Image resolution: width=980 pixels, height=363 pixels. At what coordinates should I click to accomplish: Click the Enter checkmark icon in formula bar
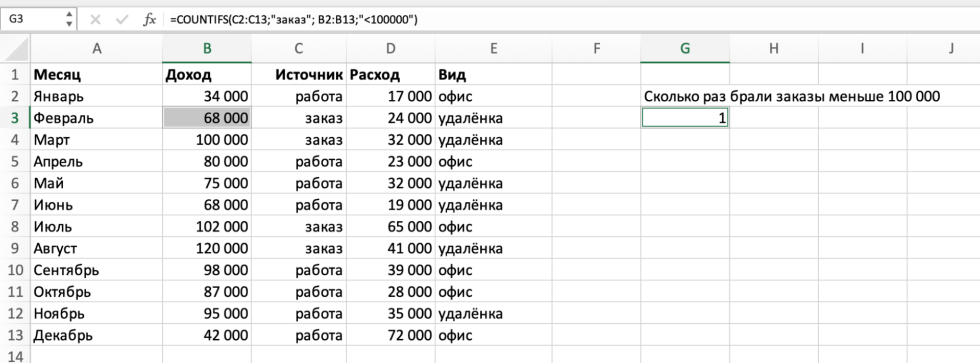[121, 19]
